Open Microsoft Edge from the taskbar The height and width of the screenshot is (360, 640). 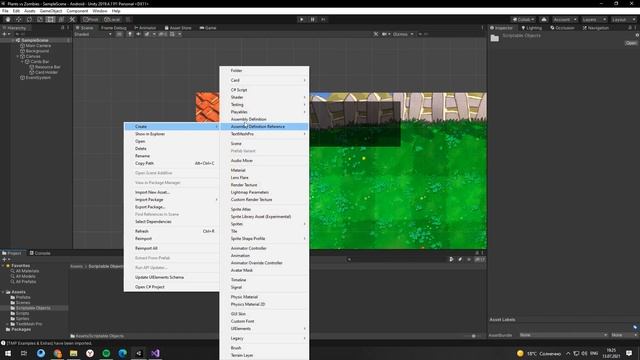tap(122, 353)
